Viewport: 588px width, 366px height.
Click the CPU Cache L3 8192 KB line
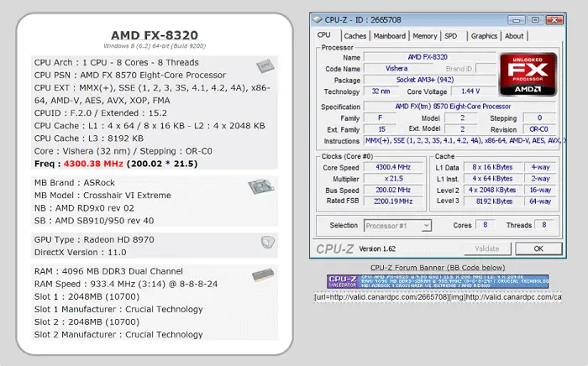[89, 139]
